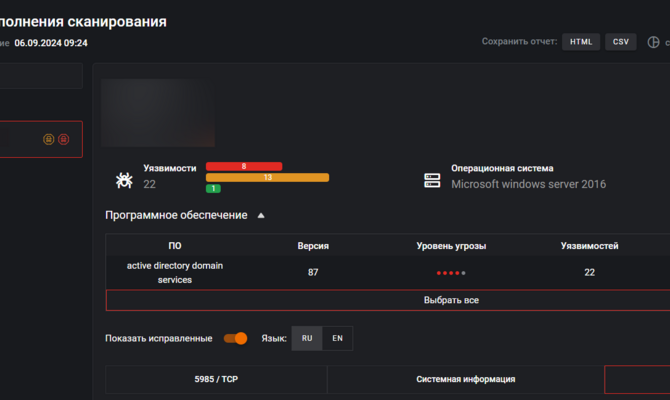Open the 'Системная информация' tab
This screenshot has height=400, width=670.
click(x=465, y=380)
